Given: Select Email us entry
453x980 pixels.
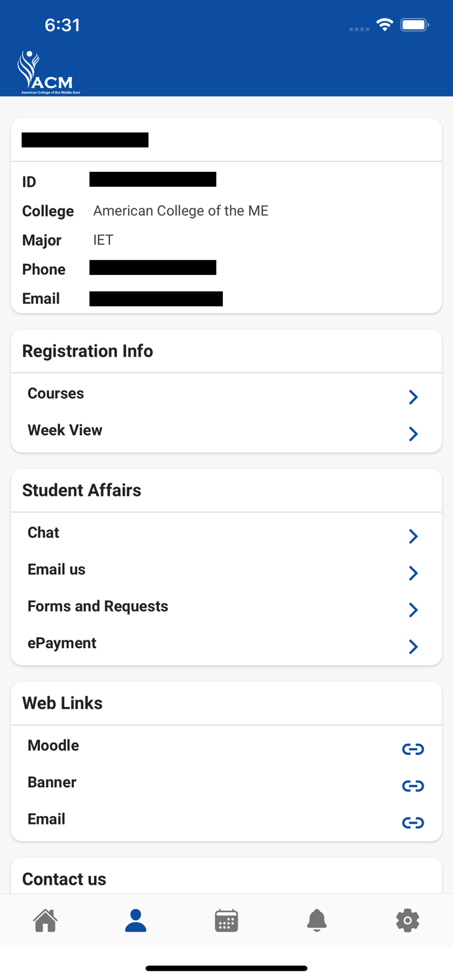Looking at the screenshot, I should 226,570.
